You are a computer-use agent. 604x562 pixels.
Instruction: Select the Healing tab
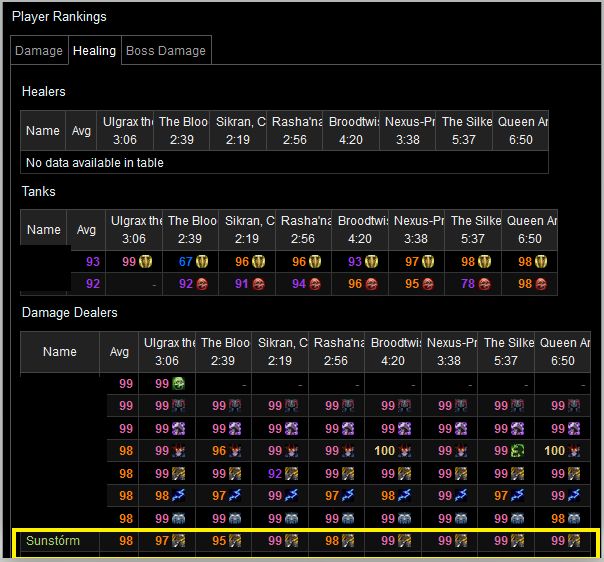(x=94, y=50)
